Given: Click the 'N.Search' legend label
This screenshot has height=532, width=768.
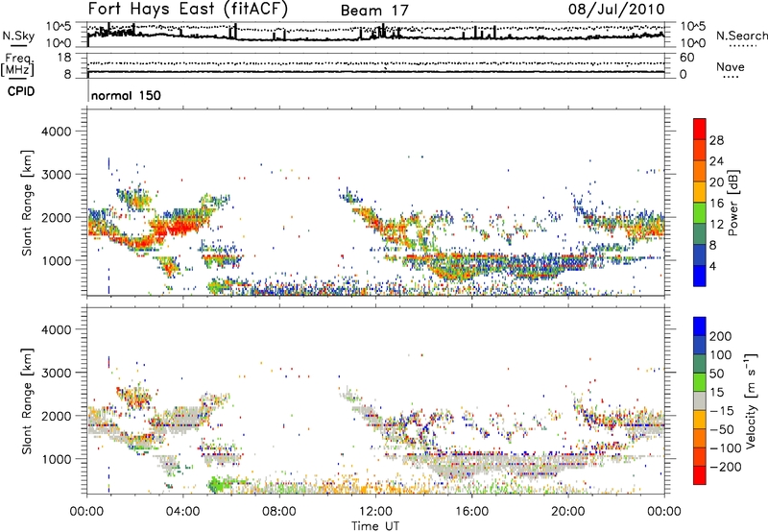Looking at the screenshot, I should (741, 36).
